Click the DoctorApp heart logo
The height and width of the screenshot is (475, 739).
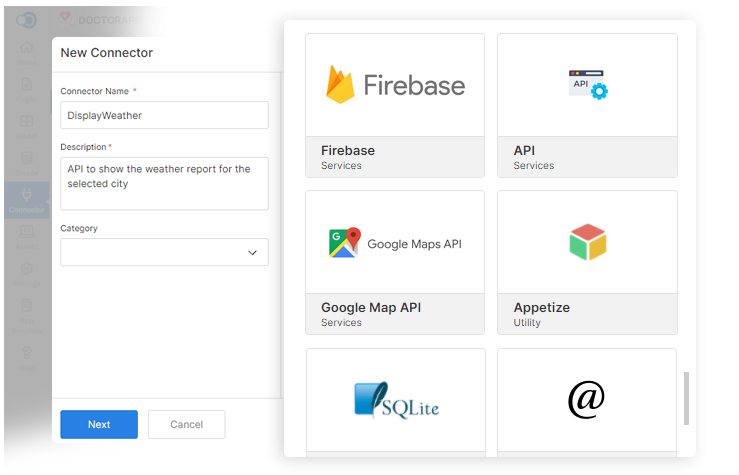(66, 18)
